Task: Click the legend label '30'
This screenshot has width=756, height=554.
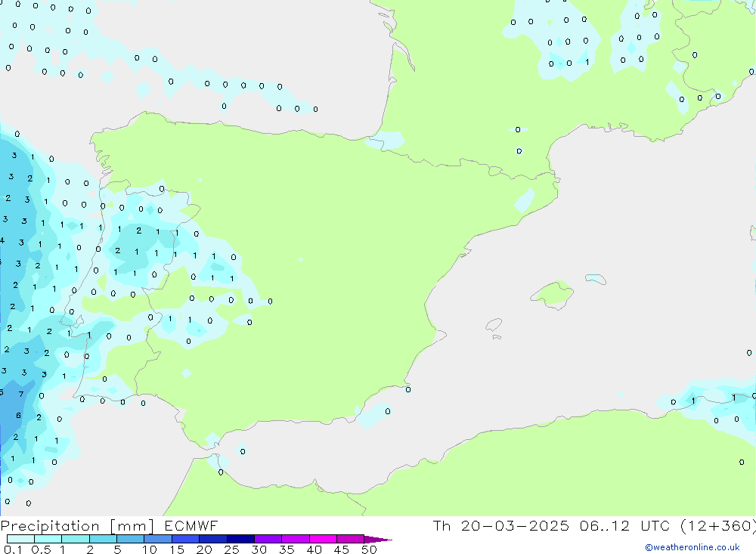Action: click(x=259, y=549)
